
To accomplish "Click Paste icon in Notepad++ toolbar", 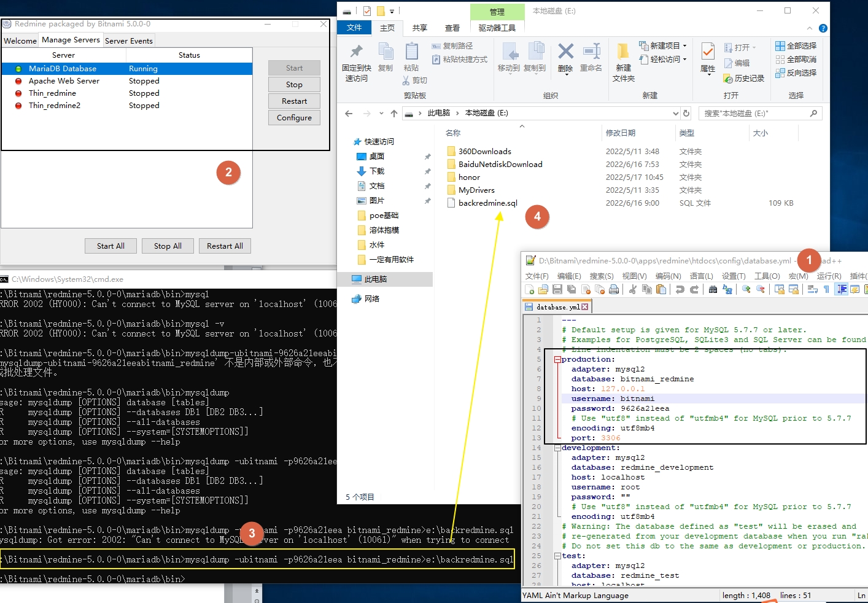I will point(661,289).
